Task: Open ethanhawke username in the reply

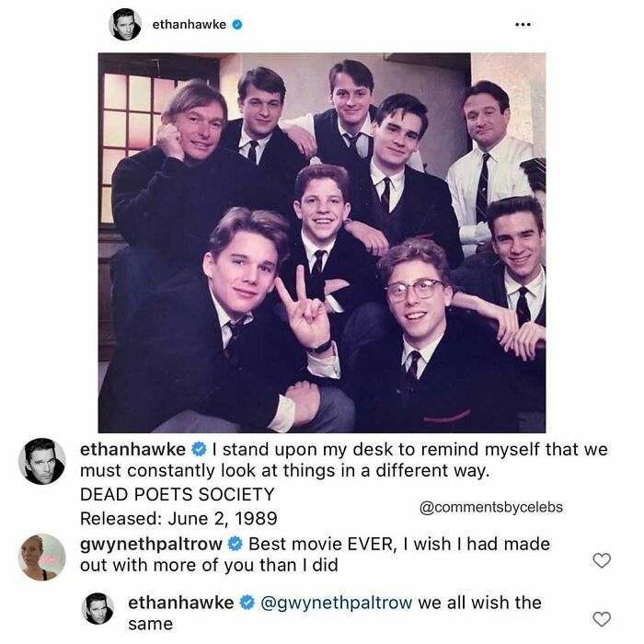Action: tap(180, 603)
